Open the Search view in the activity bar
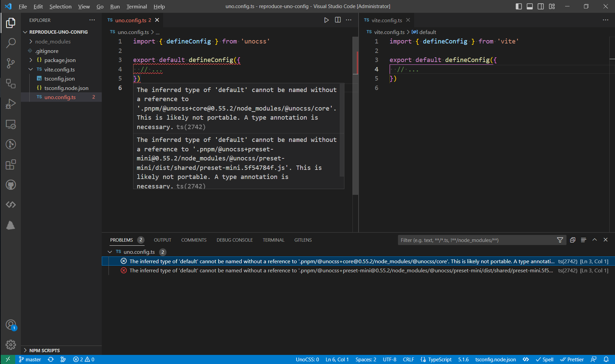 (x=11, y=43)
